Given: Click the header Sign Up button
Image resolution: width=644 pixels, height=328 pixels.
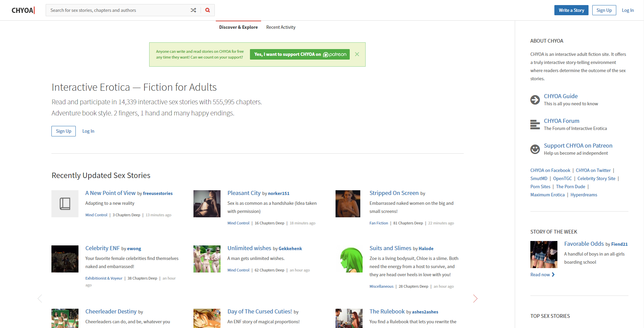Looking at the screenshot, I should [x=604, y=10].
